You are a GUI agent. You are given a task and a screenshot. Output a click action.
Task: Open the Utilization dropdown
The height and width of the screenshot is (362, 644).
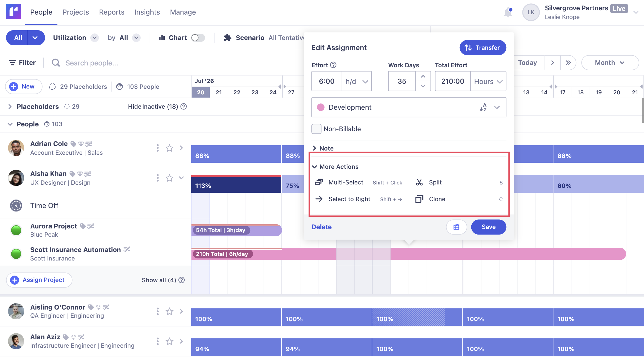[95, 38]
